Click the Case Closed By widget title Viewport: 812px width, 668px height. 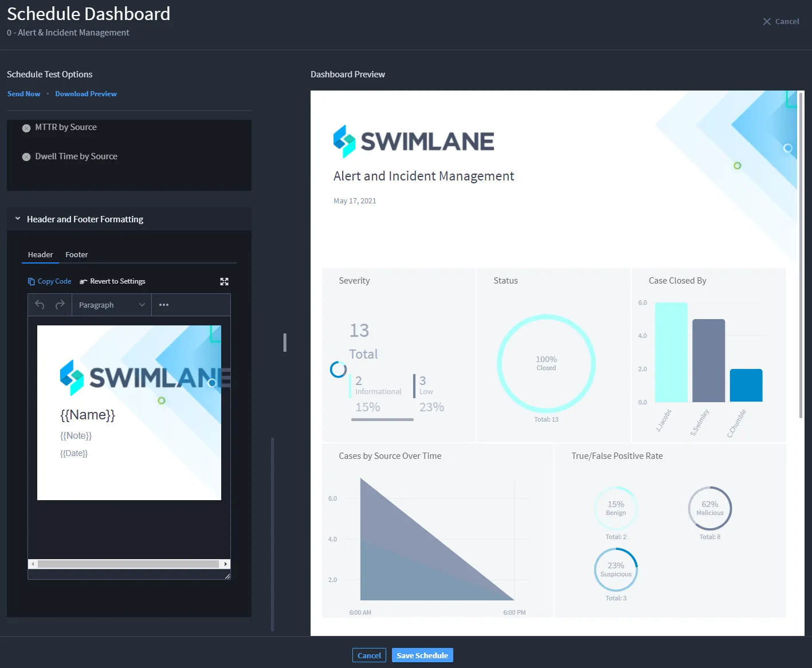pos(677,281)
